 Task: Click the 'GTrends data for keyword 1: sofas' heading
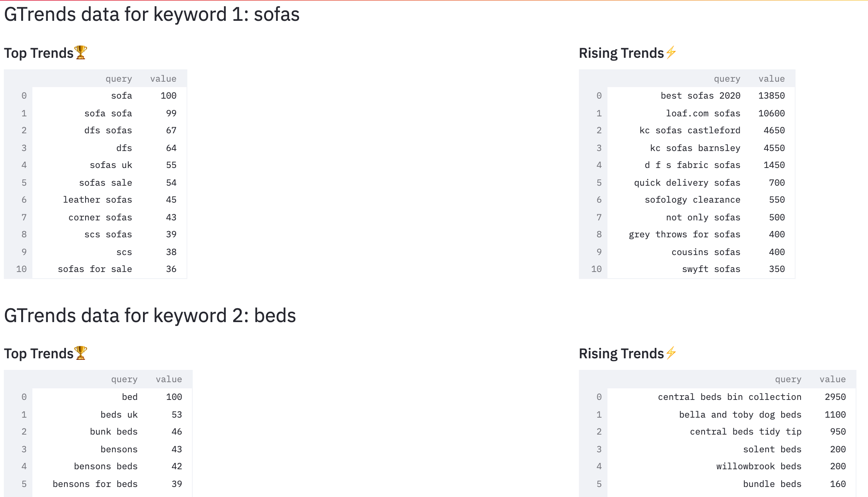[152, 15]
